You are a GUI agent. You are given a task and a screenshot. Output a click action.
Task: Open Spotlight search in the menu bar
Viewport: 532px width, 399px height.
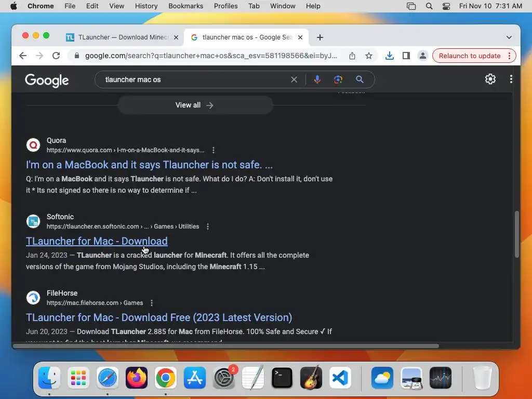point(429,6)
